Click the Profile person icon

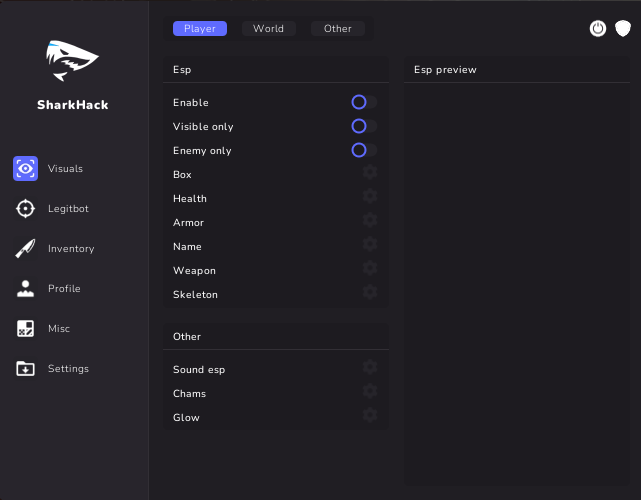(x=26, y=289)
